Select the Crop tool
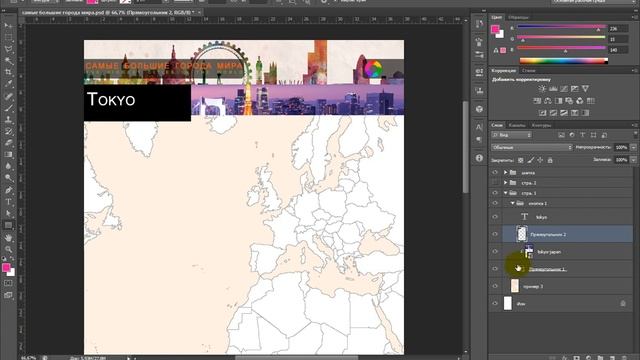This screenshot has width=640, height=360. (x=8, y=73)
